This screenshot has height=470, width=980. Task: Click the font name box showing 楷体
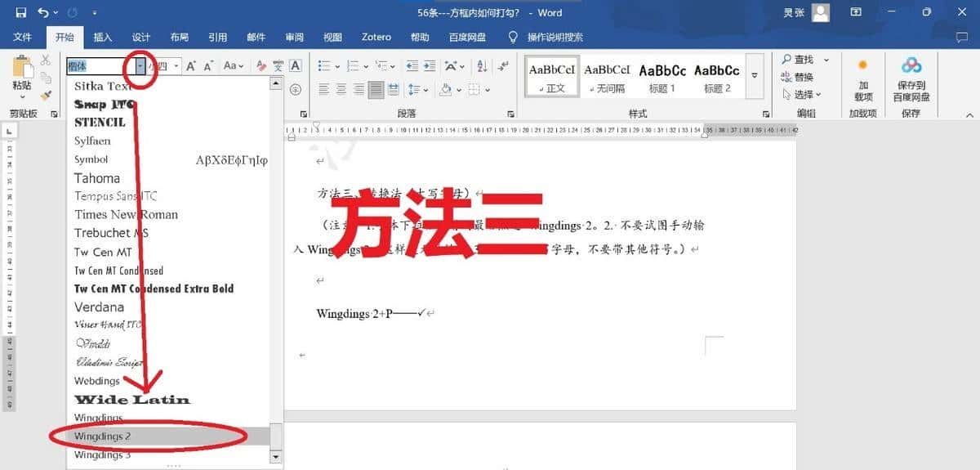[x=100, y=66]
